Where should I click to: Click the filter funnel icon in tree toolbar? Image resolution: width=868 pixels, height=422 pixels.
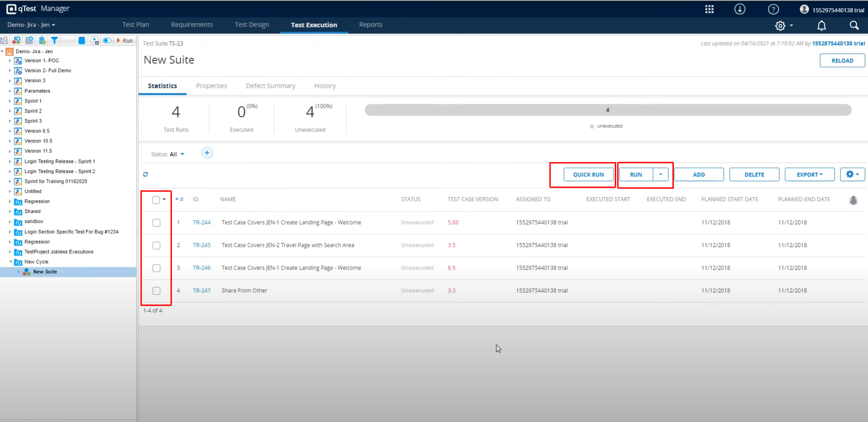pos(54,40)
